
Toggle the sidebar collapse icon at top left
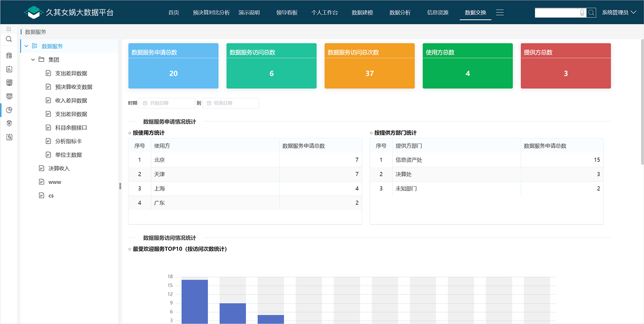(9, 29)
